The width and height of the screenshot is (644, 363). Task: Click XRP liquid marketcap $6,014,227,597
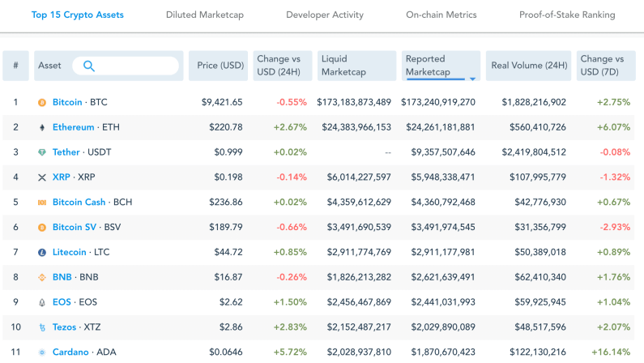[x=359, y=177]
